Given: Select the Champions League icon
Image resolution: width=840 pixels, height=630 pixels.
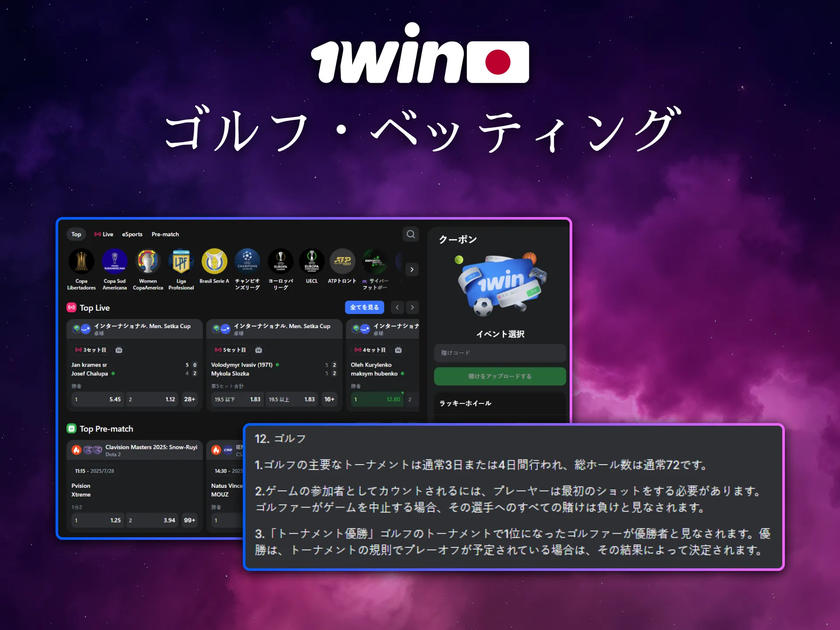Looking at the screenshot, I should pyautogui.click(x=247, y=261).
